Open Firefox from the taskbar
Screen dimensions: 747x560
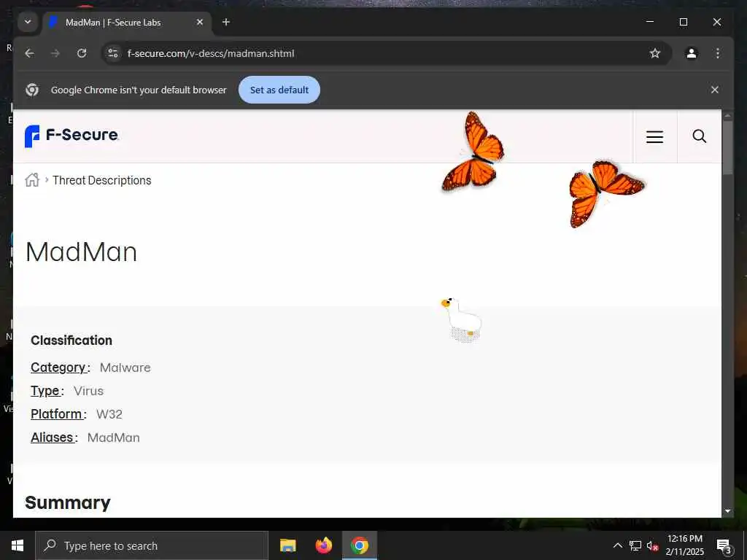point(324,545)
